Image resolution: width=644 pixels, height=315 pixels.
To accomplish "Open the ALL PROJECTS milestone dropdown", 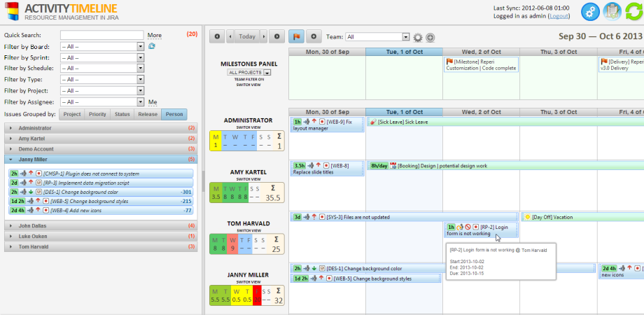I will (x=248, y=72).
